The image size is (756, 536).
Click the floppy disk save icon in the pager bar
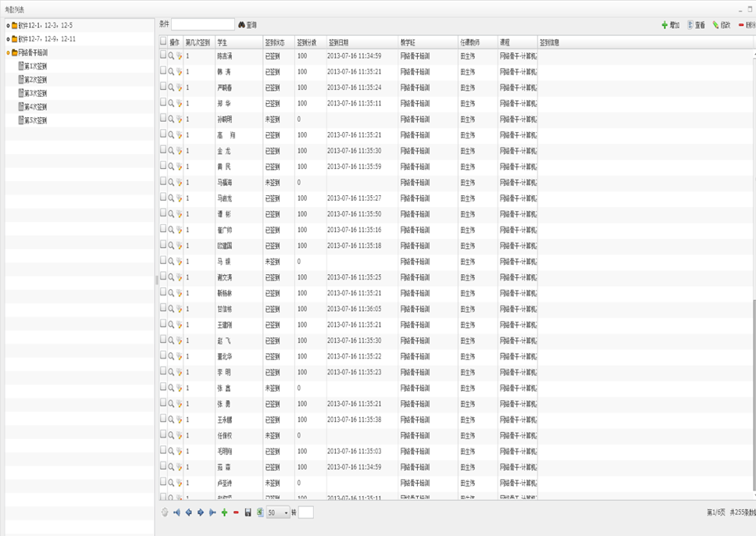(x=248, y=513)
